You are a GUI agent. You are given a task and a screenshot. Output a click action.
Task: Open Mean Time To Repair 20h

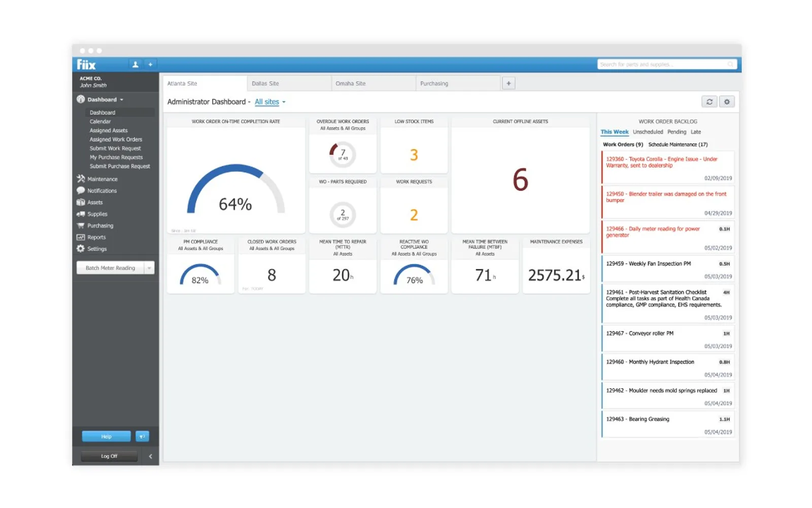click(343, 275)
